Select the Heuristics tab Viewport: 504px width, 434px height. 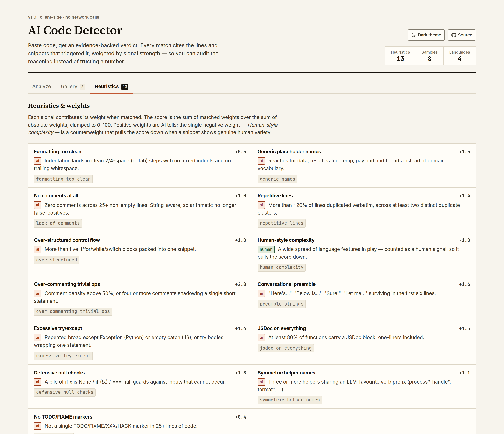pos(111,87)
